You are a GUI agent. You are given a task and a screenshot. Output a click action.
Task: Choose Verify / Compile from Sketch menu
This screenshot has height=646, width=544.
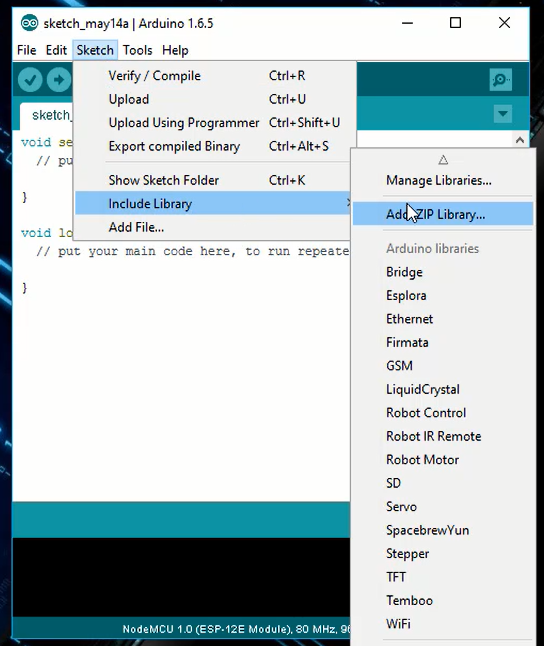click(215, 76)
